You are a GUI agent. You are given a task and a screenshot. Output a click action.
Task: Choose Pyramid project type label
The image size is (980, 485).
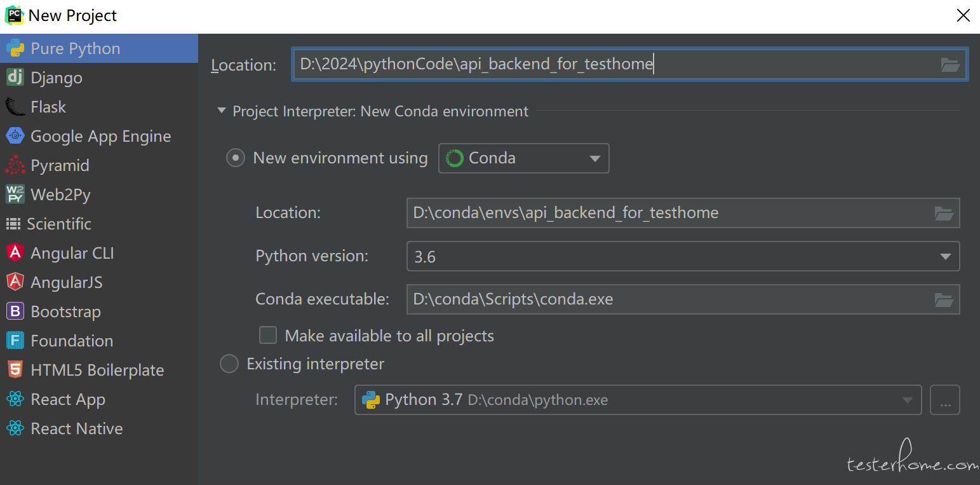pos(60,165)
